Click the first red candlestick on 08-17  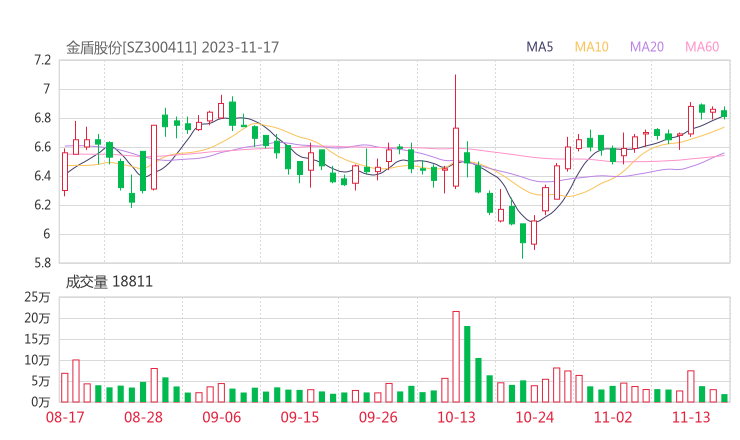point(65,171)
